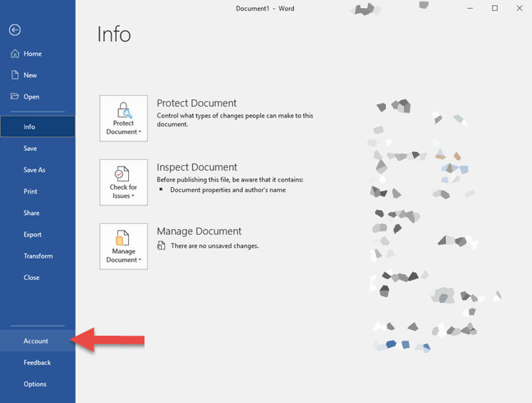The image size is (532, 403).
Task: Open the Print page
Action: click(38, 191)
